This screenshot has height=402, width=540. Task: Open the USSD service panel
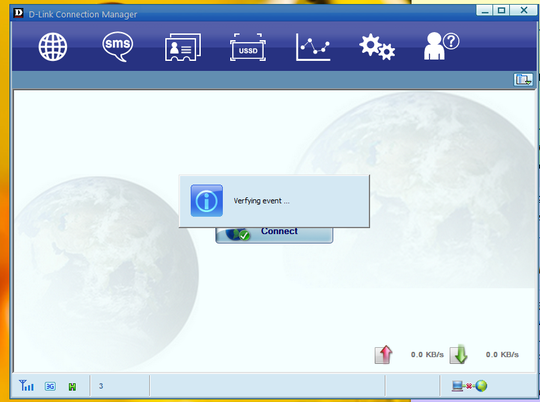[x=248, y=47]
